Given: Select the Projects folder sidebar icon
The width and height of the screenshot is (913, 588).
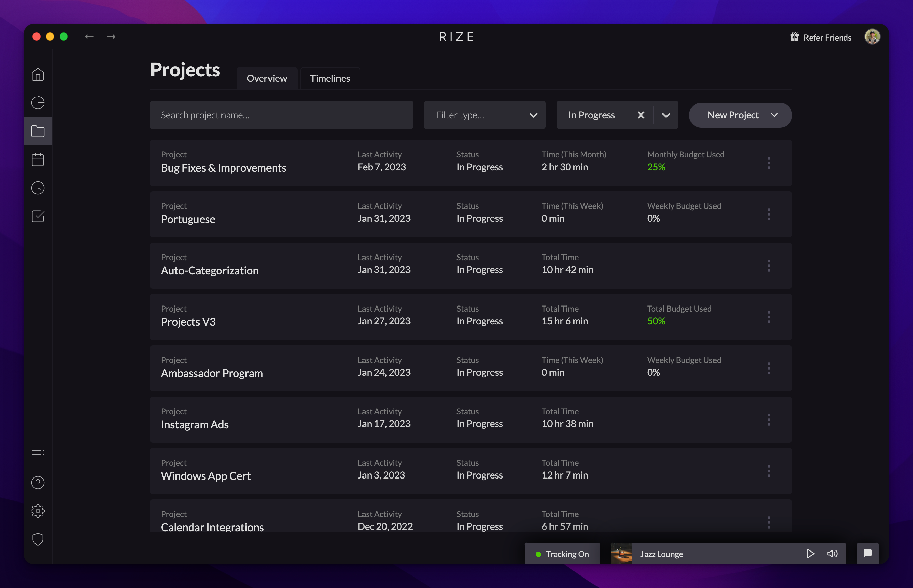Looking at the screenshot, I should tap(38, 131).
